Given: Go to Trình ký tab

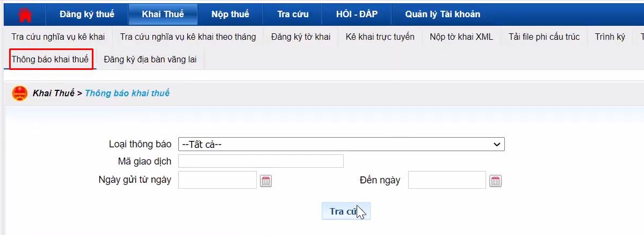Looking at the screenshot, I should [x=610, y=37].
